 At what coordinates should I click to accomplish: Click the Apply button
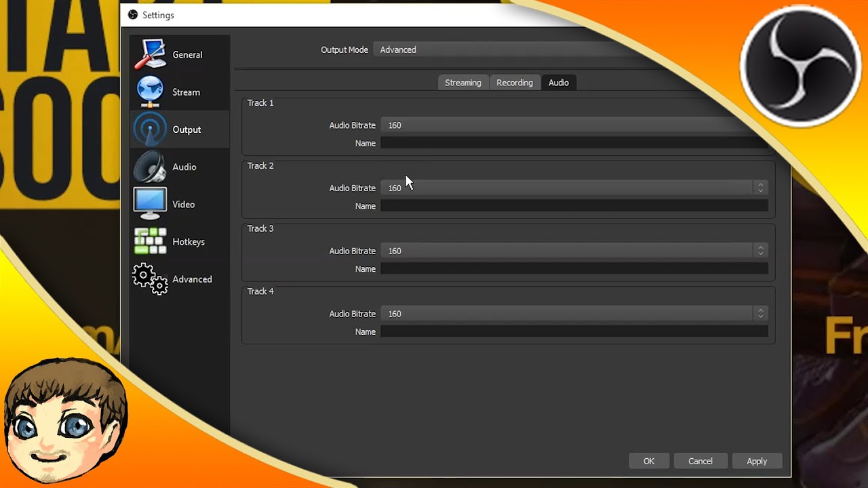click(x=757, y=461)
